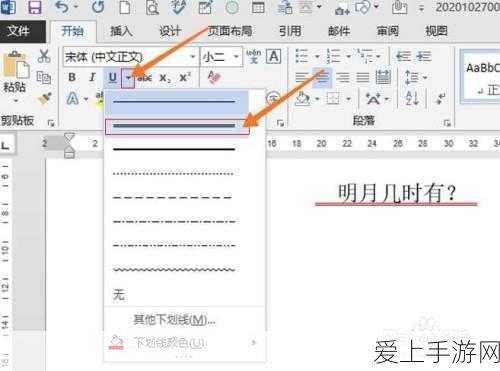Image resolution: width=500 pixels, height=371 pixels.
Task: Click the Clear Formatting eraser icon
Action: pyautogui.click(x=213, y=77)
